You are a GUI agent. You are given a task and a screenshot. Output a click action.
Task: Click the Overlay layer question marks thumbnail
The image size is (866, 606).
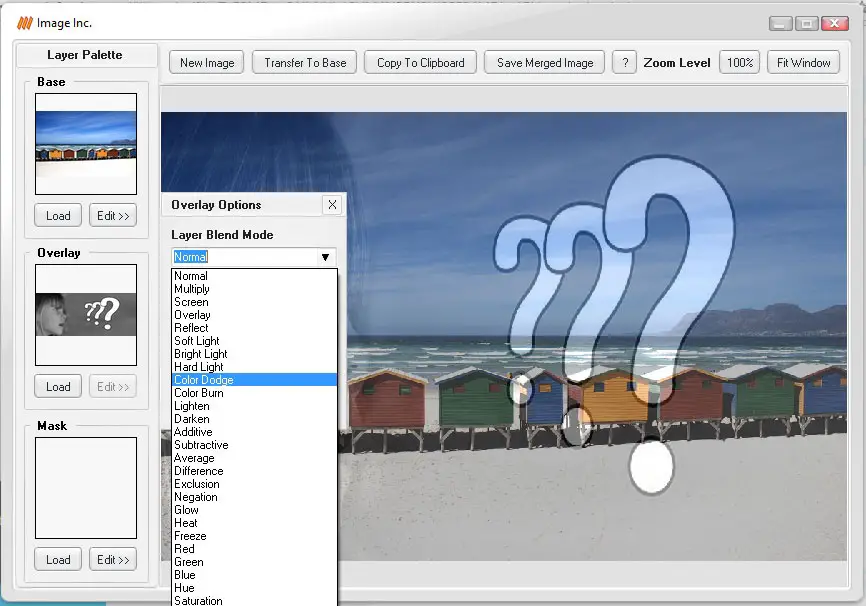click(86, 315)
